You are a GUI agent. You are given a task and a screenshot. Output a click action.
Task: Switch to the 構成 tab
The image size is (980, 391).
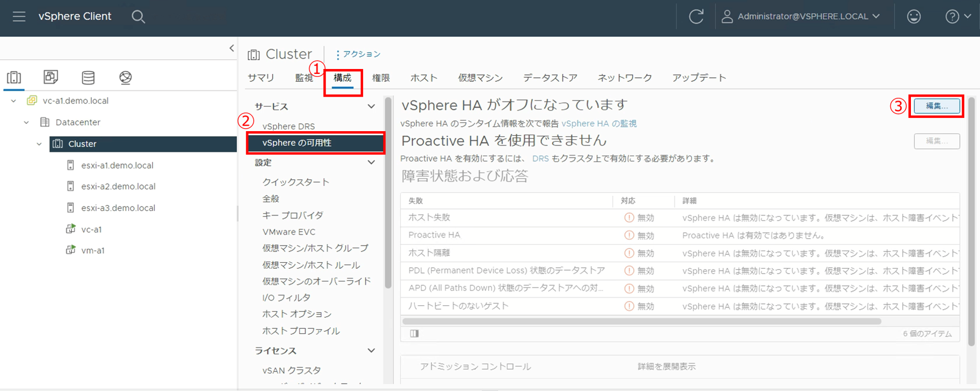[x=342, y=78]
